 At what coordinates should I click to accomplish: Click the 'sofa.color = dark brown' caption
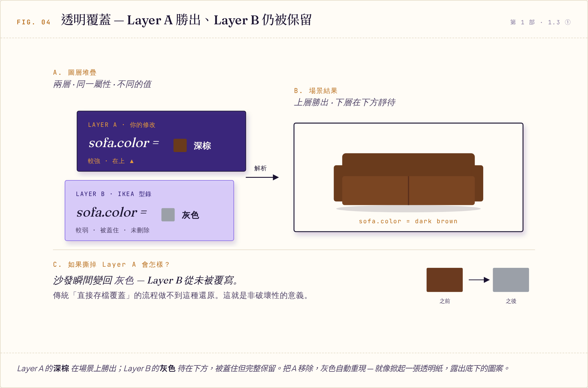point(408,221)
